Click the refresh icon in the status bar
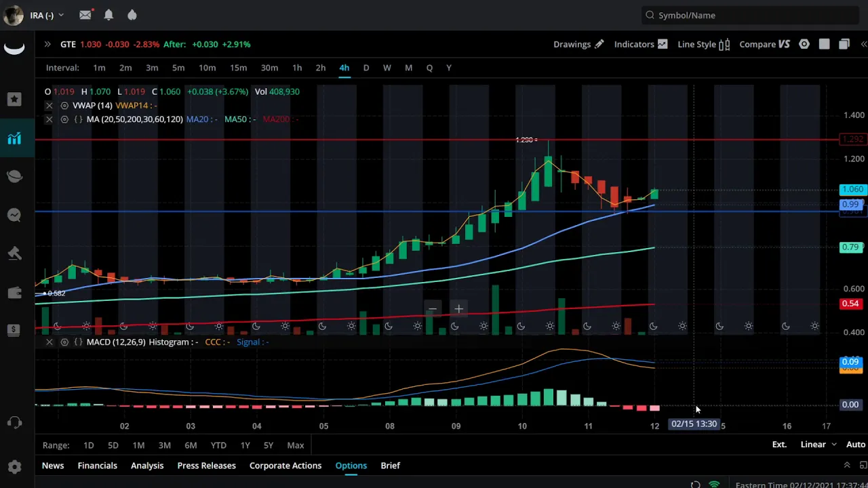868x488 pixels. point(695,485)
